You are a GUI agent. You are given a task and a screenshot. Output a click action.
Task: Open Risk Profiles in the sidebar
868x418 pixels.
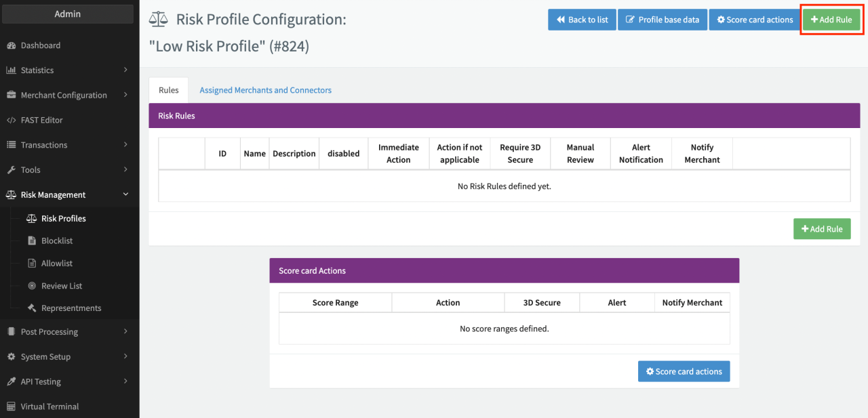63,219
